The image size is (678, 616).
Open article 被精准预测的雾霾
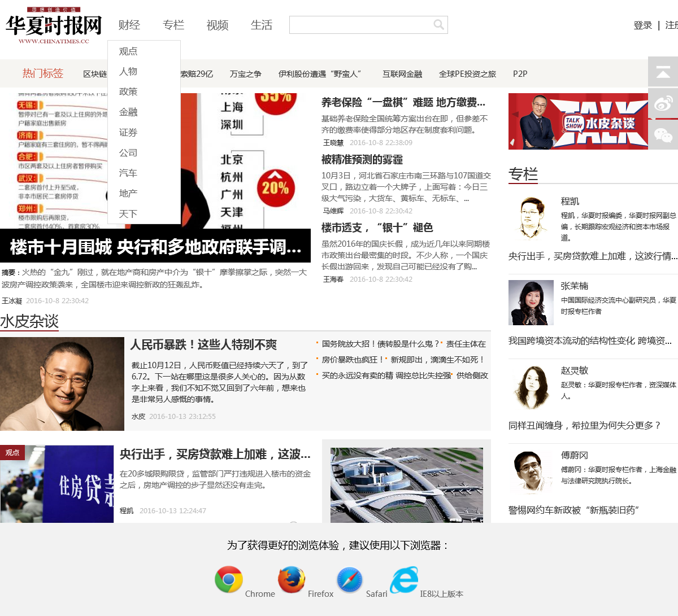(362, 160)
